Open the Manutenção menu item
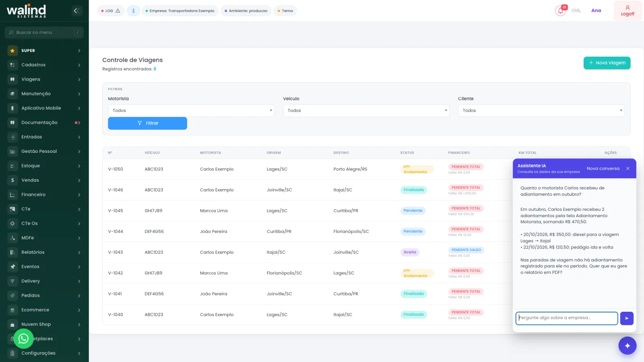Viewport: 644px width, 362px height. 44,94
